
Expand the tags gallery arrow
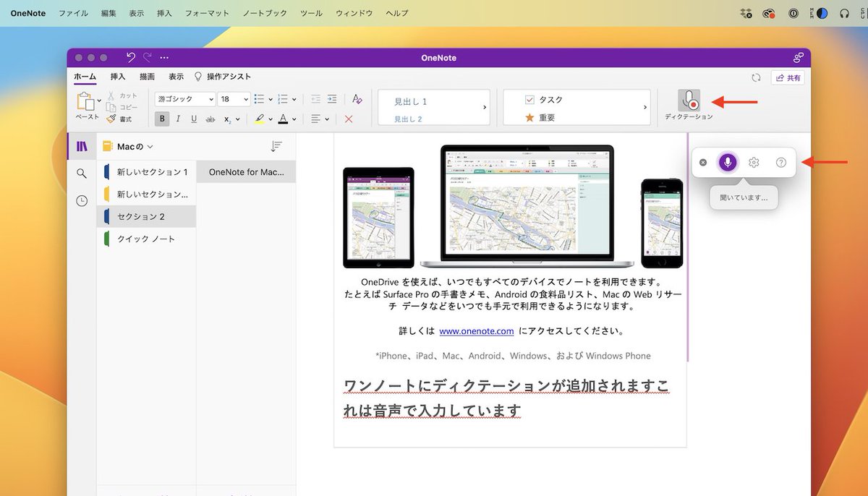(x=644, y=107)
